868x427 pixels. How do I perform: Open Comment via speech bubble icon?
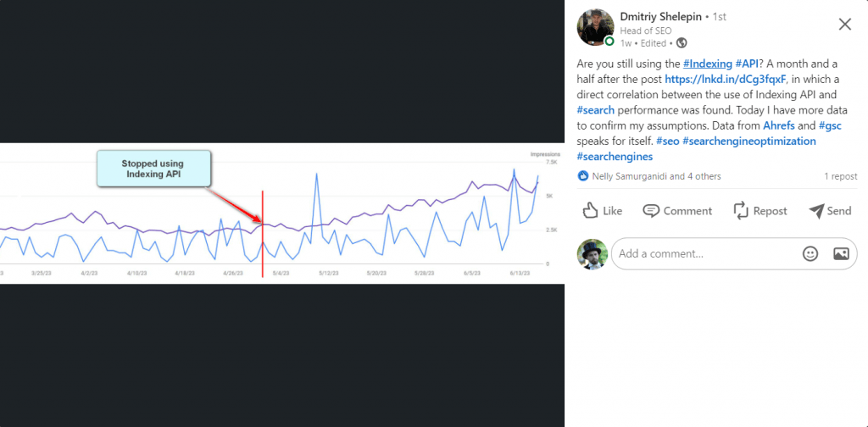[x=651, y=211]
